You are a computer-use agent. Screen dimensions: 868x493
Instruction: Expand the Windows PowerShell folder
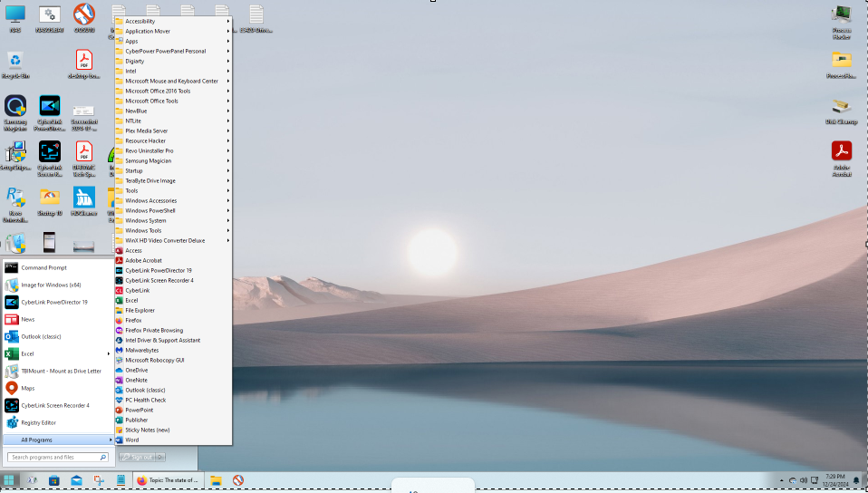173,210
